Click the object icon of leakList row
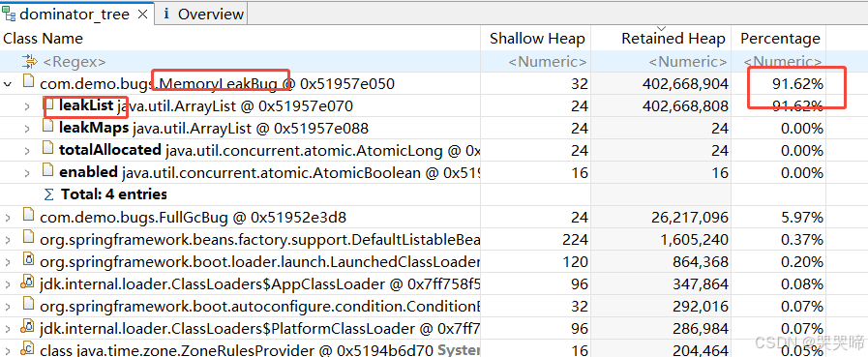This screenshot has width=868, height=357. point(48,104)
